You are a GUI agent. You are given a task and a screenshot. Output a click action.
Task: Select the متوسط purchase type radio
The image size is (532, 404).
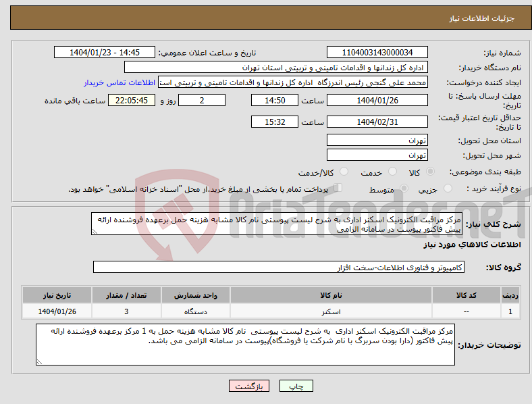click(x=404, y=188)
